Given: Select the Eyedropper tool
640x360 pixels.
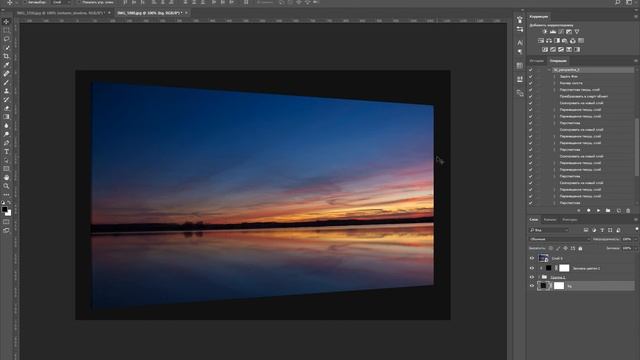Looking at the screenshot, I should pos(6,65).
